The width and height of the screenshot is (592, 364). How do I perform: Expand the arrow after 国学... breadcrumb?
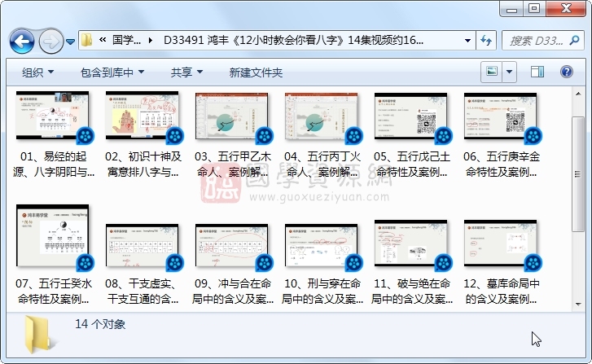point(151,40)
